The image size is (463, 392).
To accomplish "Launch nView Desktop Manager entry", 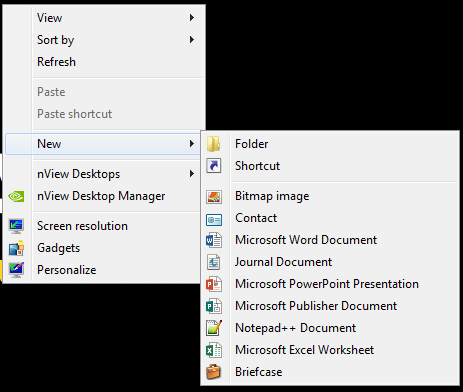I will (103, 196).
